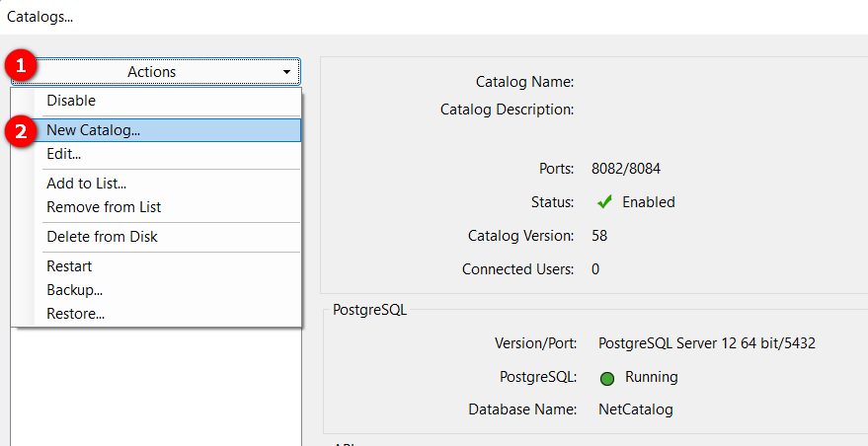Viewport: 868px width, 446px height.
Task: Choose Remove from List
Action: point(104,207)
